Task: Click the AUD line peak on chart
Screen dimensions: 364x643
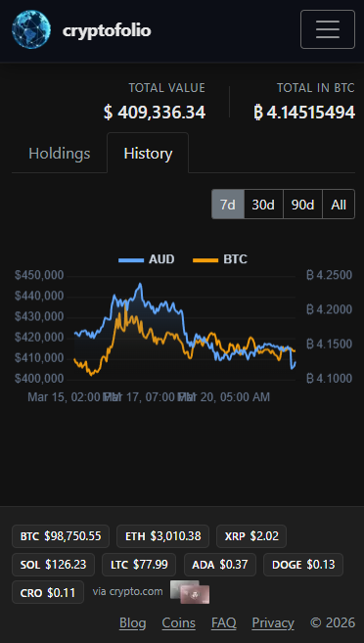Action: [x=140, y=284]
